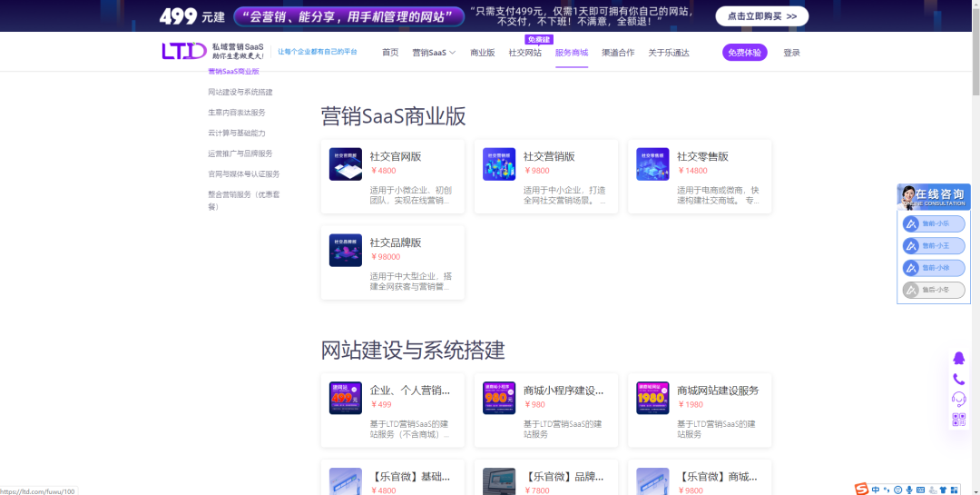The height and width of the screenshot is (495, 980).
Task: Expand the 营销SaaS dropdown chevron in the navigation
Action: [453, 53]
